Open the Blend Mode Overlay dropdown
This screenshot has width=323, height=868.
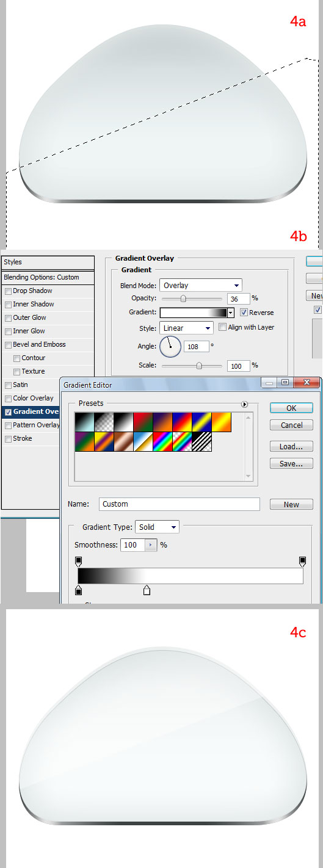click(201, 285)
